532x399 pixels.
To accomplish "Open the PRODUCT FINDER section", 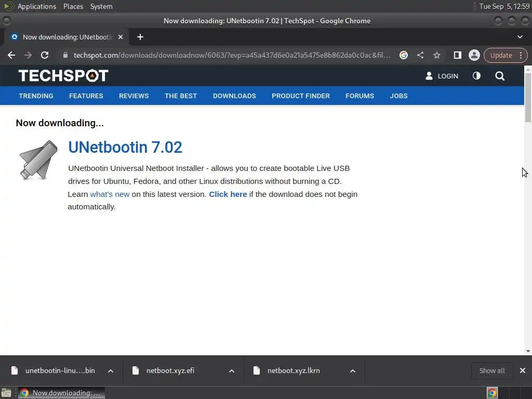I will (x=301, y=96).
